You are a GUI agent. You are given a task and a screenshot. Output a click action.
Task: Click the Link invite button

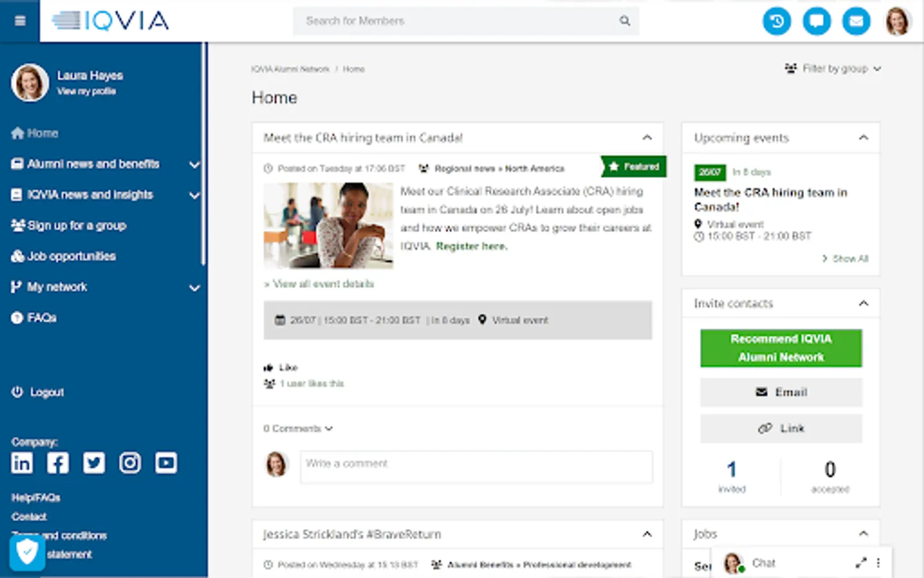click(x=781, y=428)
